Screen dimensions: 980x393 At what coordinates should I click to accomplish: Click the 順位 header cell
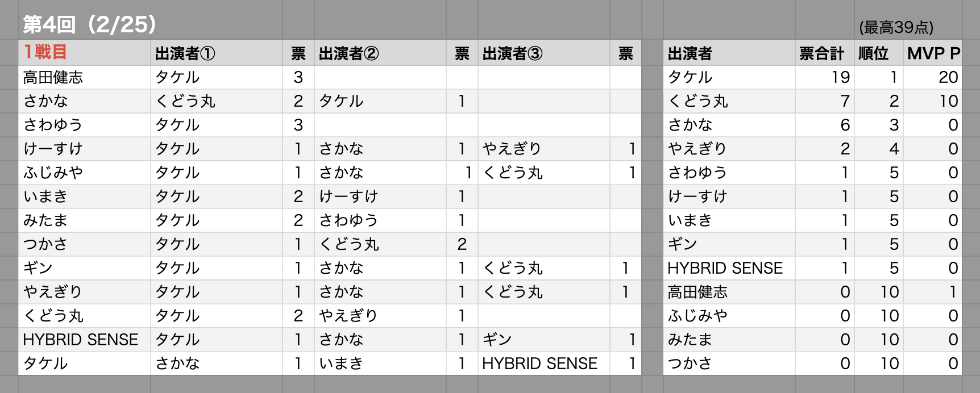tap(878, 53)
